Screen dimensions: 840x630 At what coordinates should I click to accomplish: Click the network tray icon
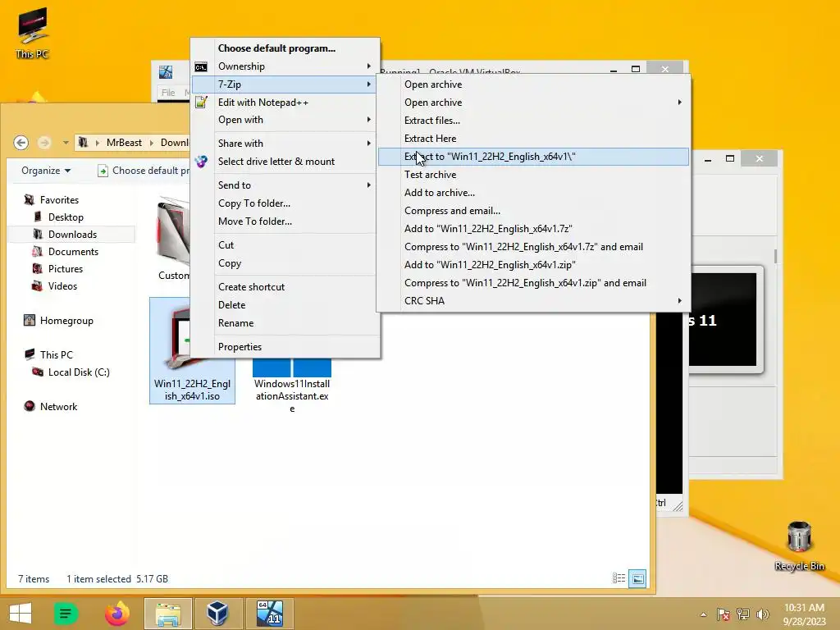tap(743, 614)
